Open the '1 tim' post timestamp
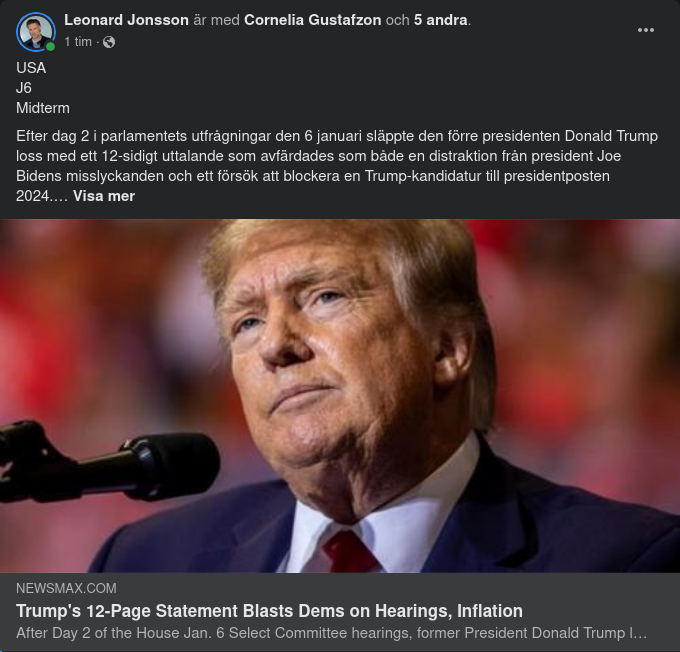 pyautogui.click(x=78, y=42)
